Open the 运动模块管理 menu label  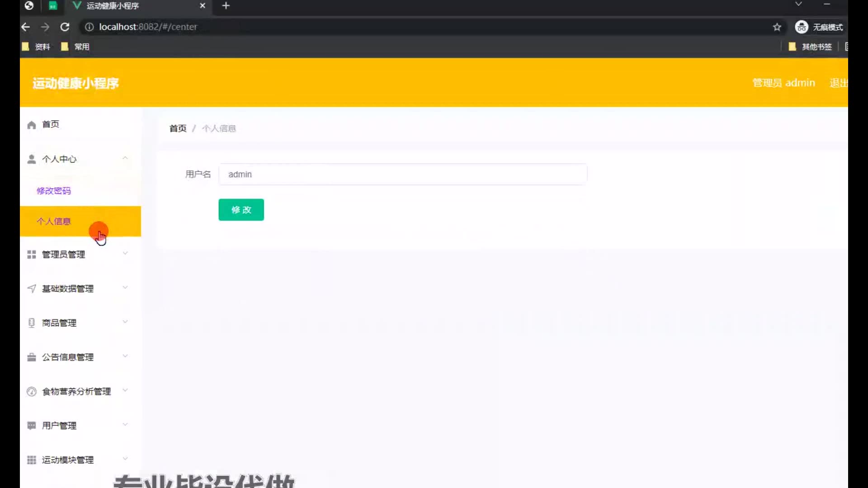tap(68, 460)
